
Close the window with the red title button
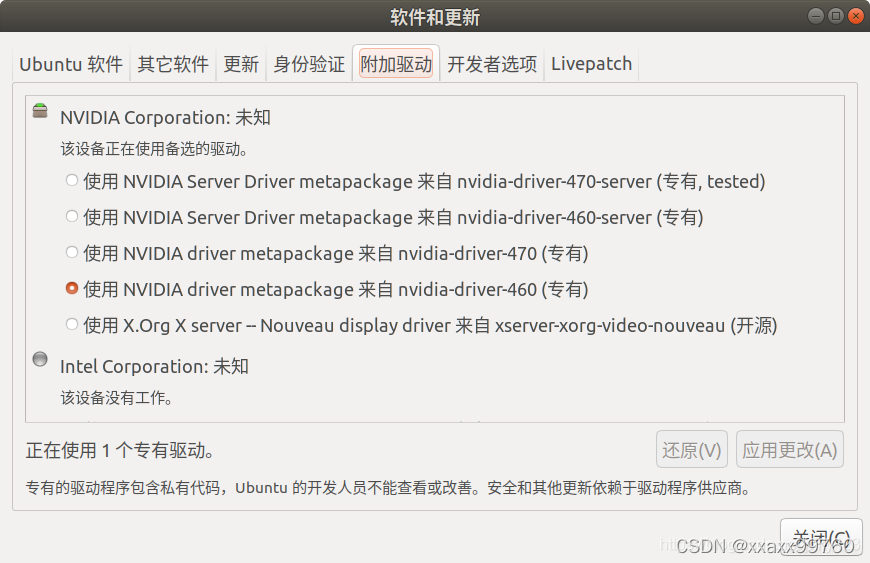pyautogui.click(x=856, y=16)
